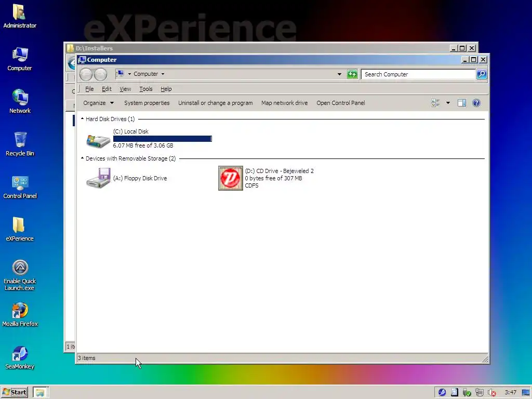
Task: Open the Tools menu
Action: [x=146, y=89]
